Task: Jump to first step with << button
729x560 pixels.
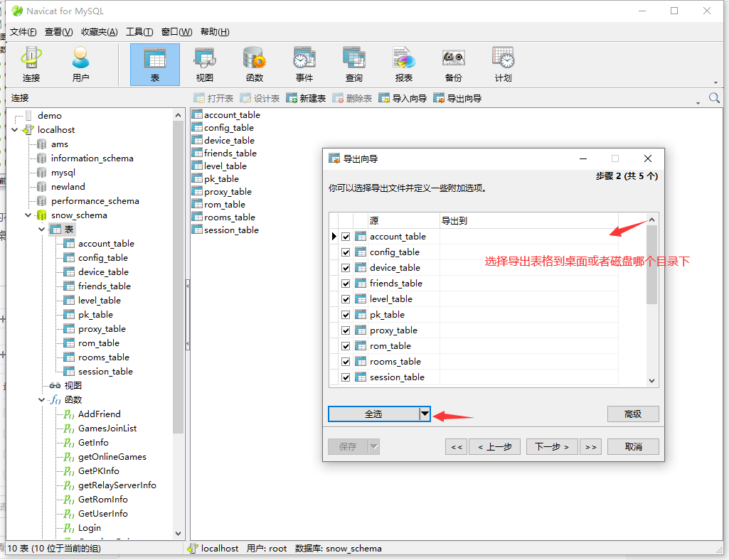Action: click(457, 446)
